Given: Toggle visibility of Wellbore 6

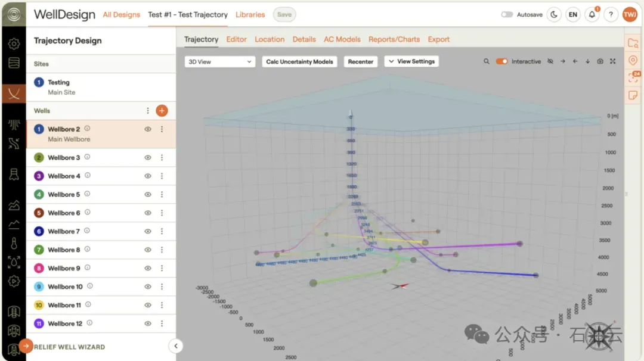Looking at the screenshot, I should click(x=148, y=213).
